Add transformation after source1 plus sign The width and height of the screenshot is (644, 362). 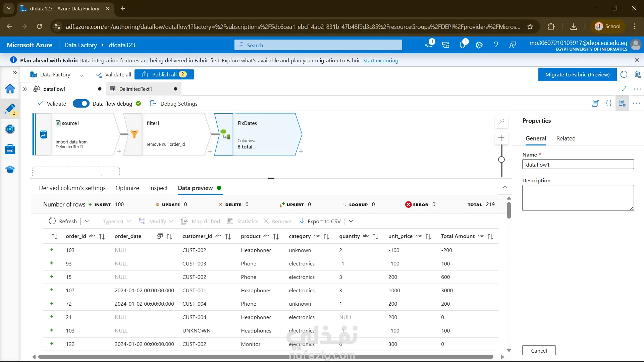pos(119,151)
